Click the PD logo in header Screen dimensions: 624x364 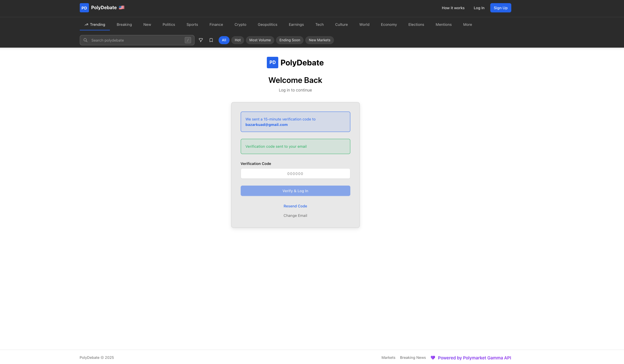(x=84, y=8)
